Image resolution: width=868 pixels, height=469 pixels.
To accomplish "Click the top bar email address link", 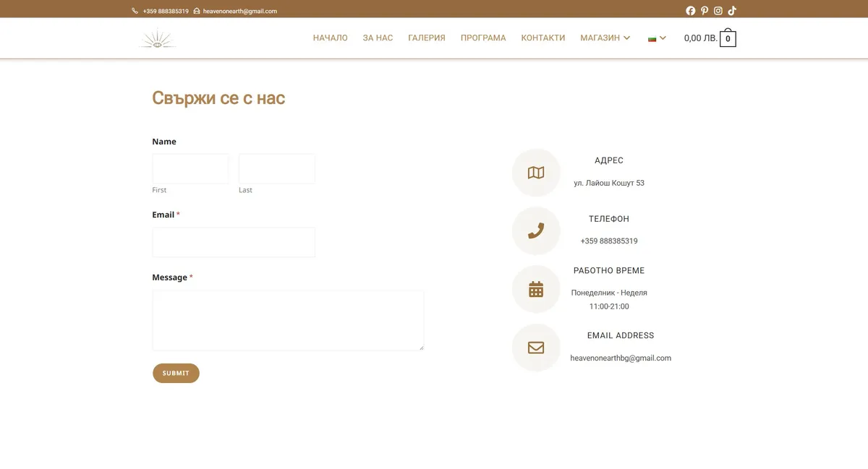I will [239, 11].
